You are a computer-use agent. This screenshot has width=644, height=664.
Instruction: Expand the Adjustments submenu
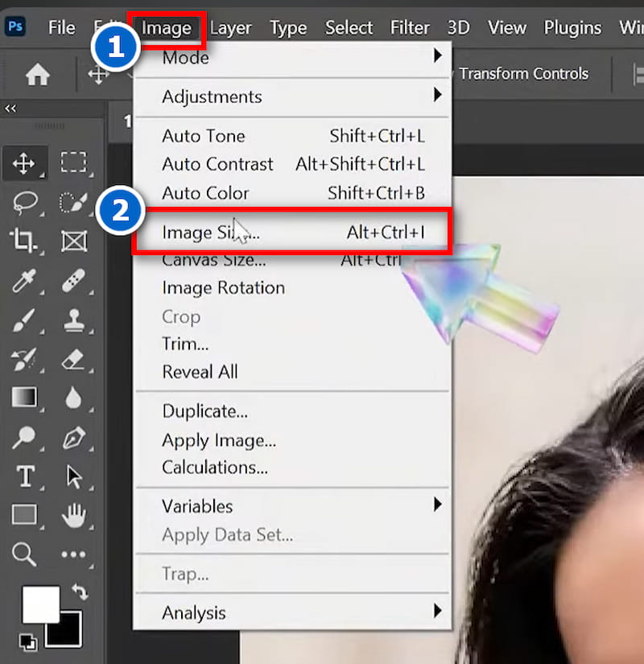pyautogui.click(x=212, y=97)
